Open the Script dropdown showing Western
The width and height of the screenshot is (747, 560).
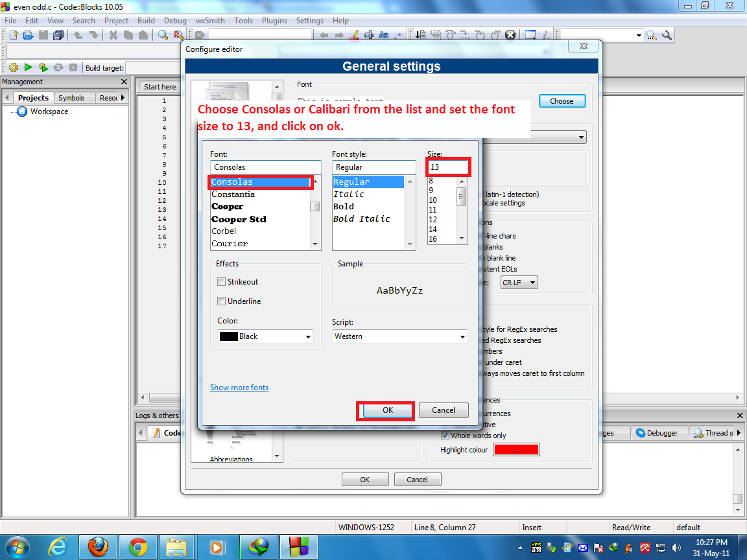pyautogui.click(x=399, y=336)
